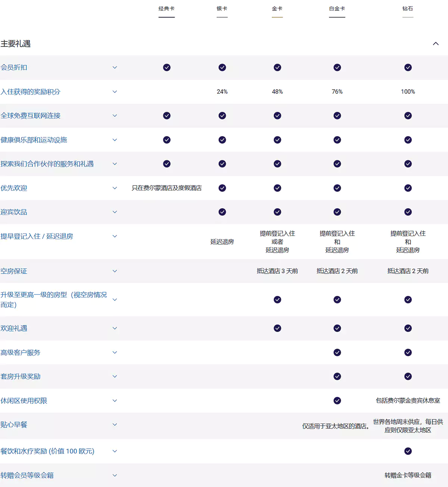Click the 金卡 checkmark for 欢迎礼遇
This screenshot has width=448, height=487.
[x=277, y=328]
